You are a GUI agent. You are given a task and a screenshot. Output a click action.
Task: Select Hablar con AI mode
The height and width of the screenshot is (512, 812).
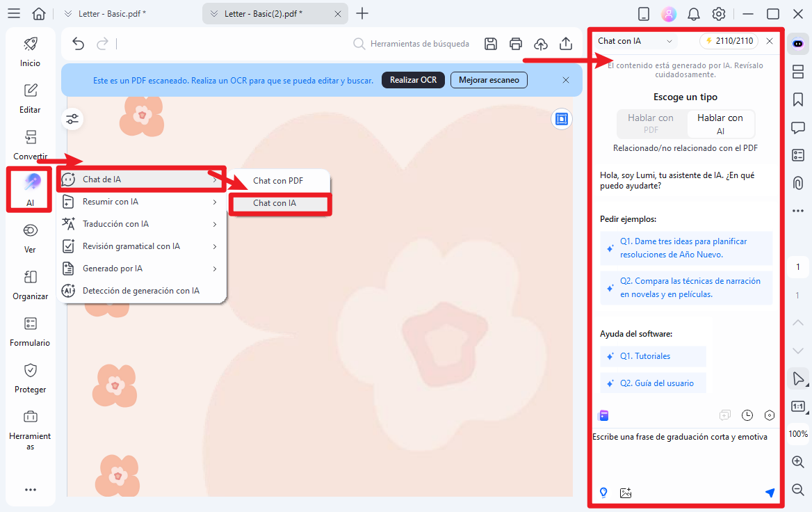(x=720, y=123)
